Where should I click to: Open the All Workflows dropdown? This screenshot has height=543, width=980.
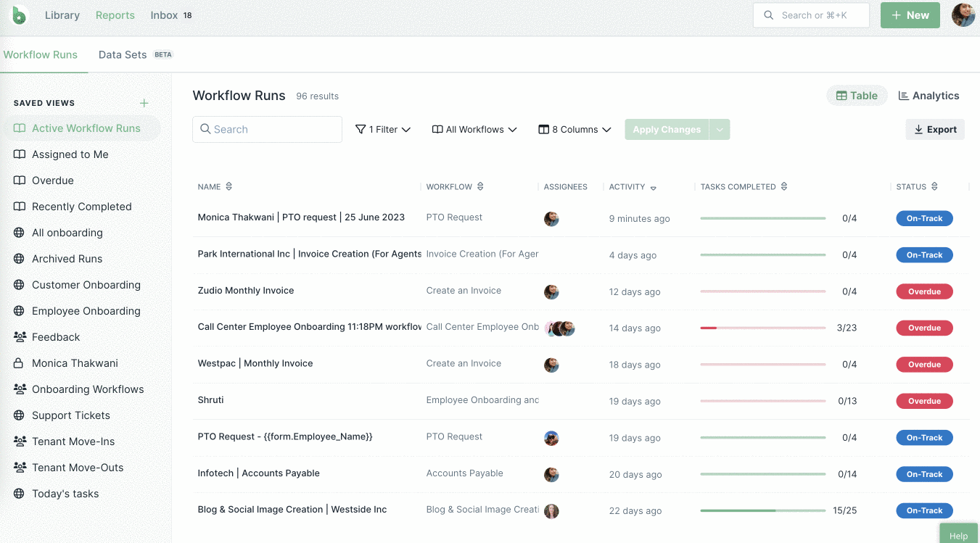[474, 130]
